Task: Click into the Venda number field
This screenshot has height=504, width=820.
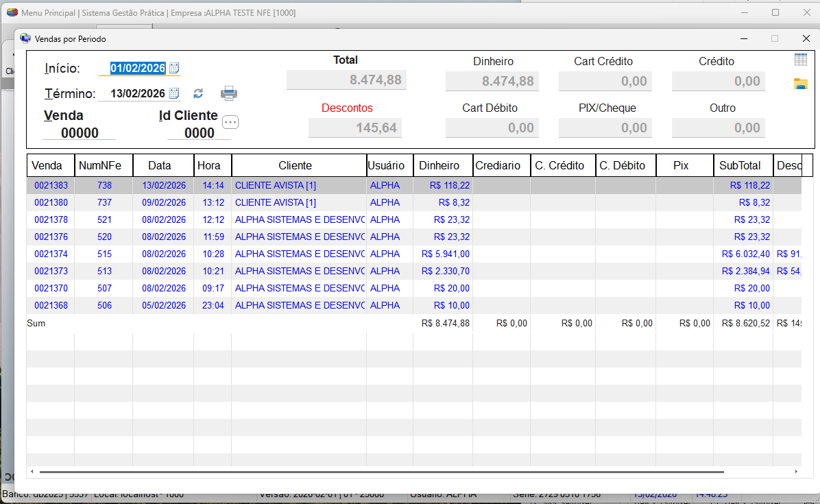Action: tap(80, 133)
